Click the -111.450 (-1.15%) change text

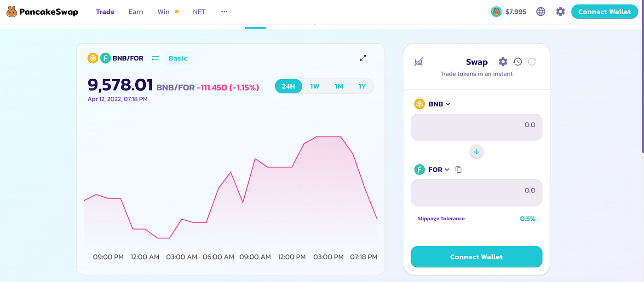228,88
